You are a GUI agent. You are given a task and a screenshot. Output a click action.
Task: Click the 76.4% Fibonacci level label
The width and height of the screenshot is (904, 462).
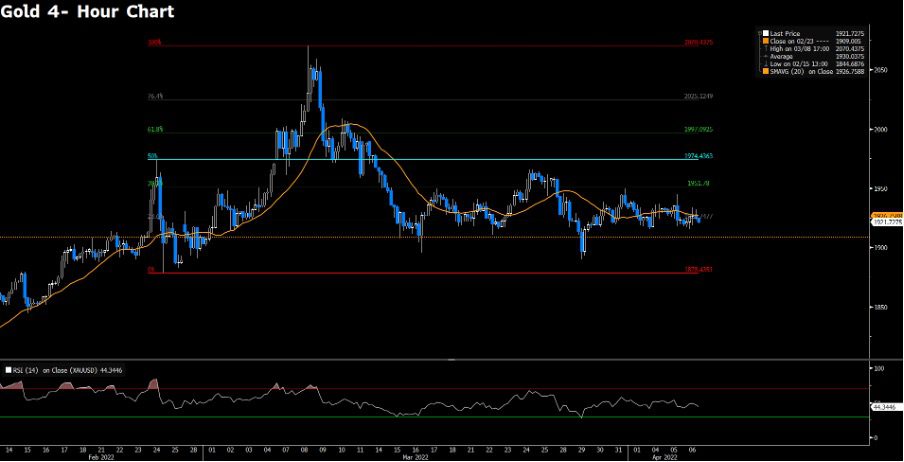point(155,97)
